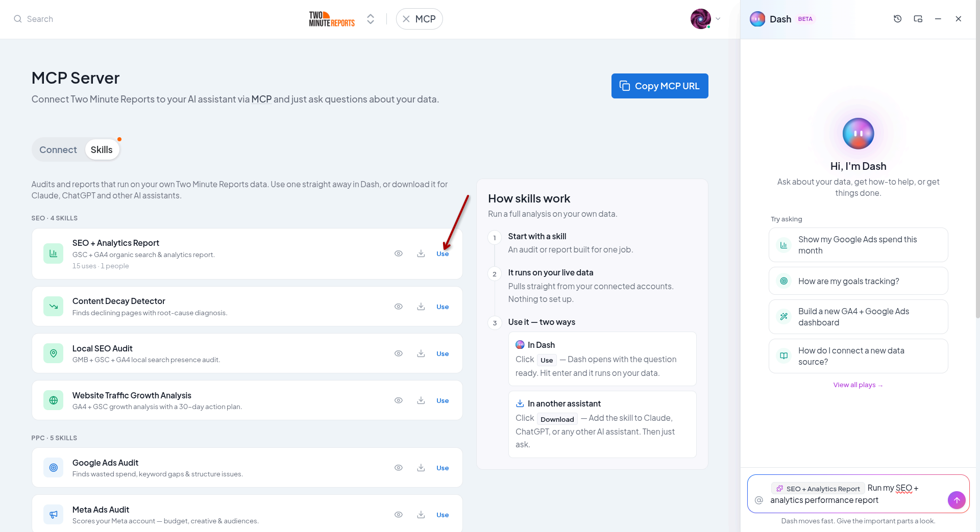Click the Search field at top
Image resolution: width=980 pixels, height=532 pixels.
(x=40, y=19)
